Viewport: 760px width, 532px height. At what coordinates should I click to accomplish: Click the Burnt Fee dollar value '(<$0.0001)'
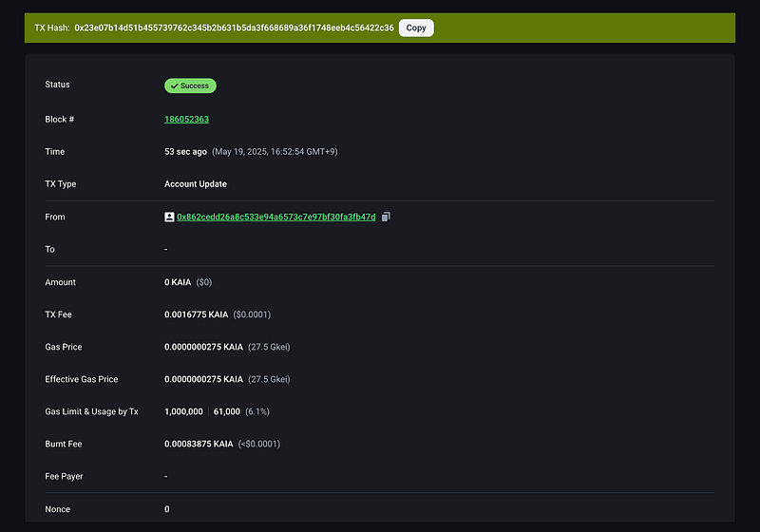pyautogui.click(x=259, y=445)
